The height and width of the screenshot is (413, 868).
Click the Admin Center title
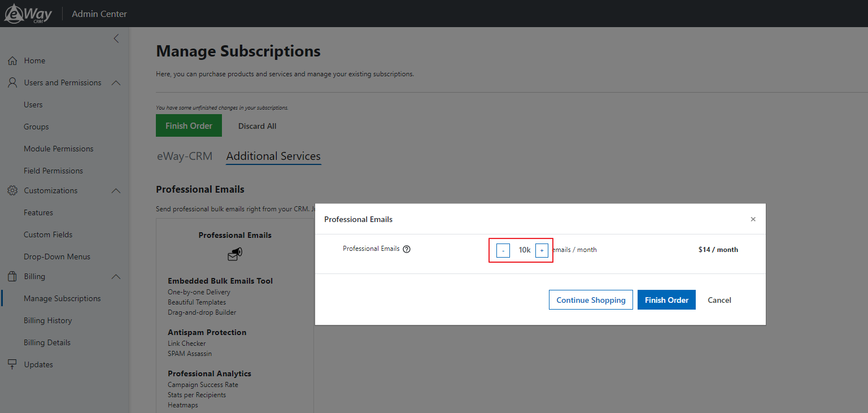(99, 14)
